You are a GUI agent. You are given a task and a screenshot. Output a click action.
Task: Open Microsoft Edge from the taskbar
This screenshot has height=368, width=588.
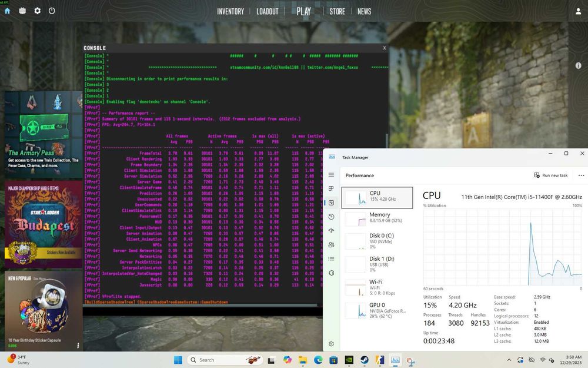pos(318,360)
